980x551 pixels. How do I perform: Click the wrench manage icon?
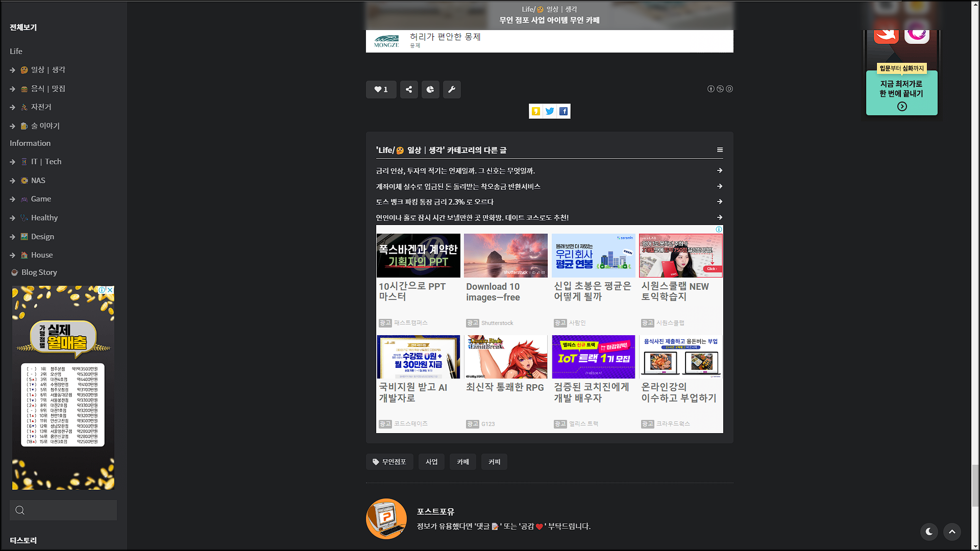[x=452, y=89]
